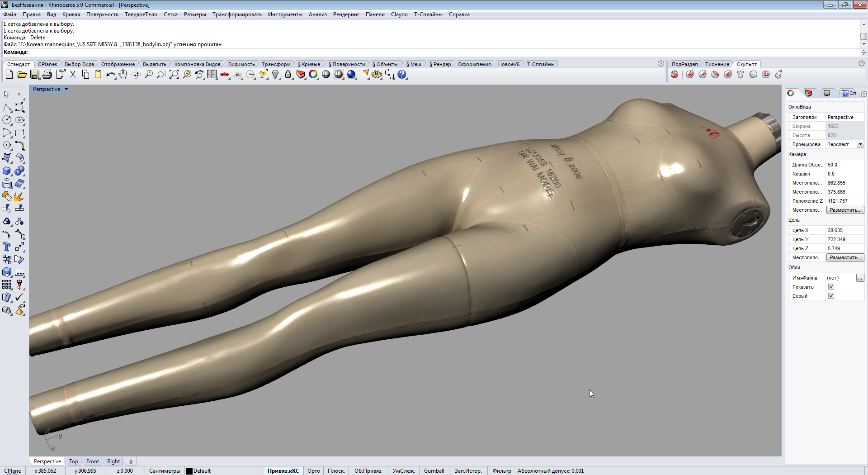Click the Explode tool icon
868x475 pixels.
click(x=19, y=196)
